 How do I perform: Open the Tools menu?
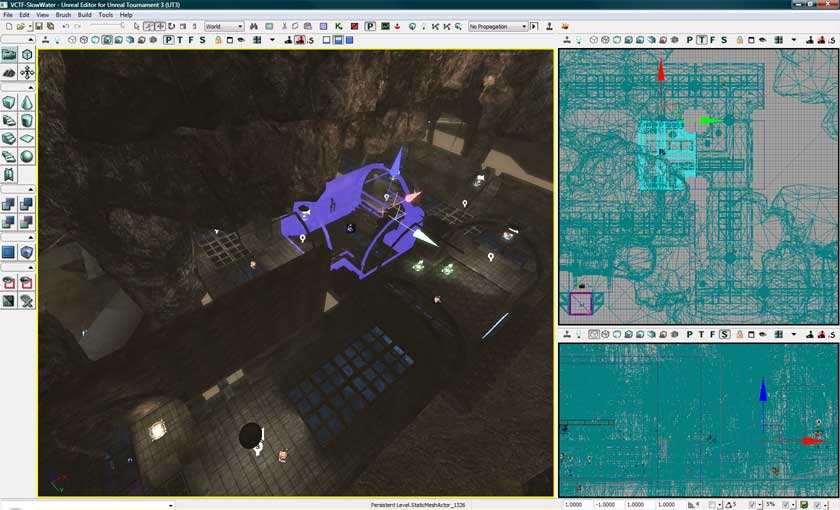pyautogui.click(x=106, y=15)
